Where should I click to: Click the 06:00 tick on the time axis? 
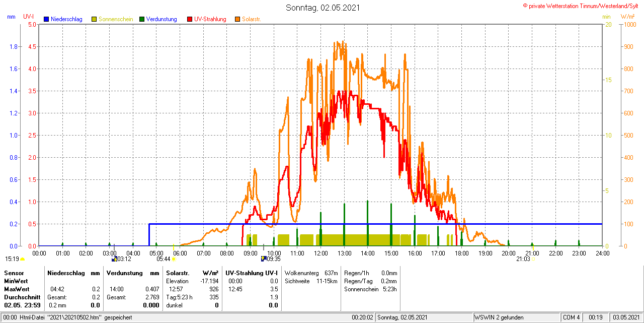click(180, 253)
